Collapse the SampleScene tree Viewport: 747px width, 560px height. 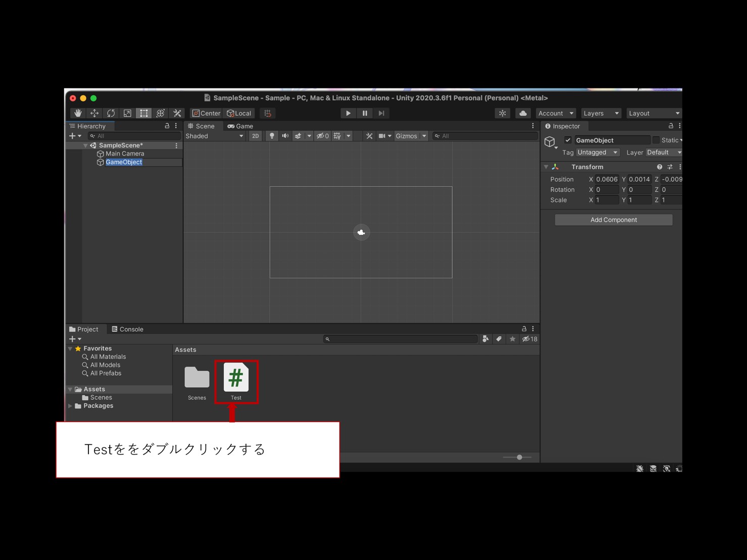[85, 145]
